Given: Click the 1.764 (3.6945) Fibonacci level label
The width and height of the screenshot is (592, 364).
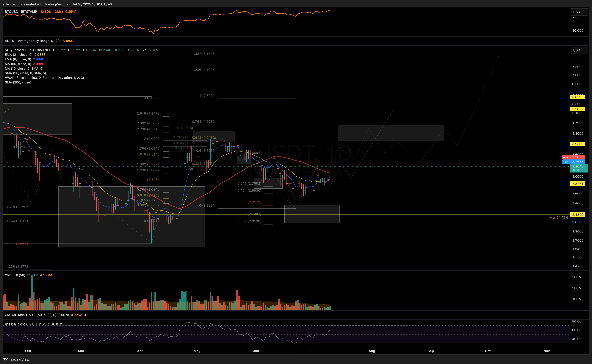Looking at the screenshot, I should pyautogui.click(x=149, y=148).
